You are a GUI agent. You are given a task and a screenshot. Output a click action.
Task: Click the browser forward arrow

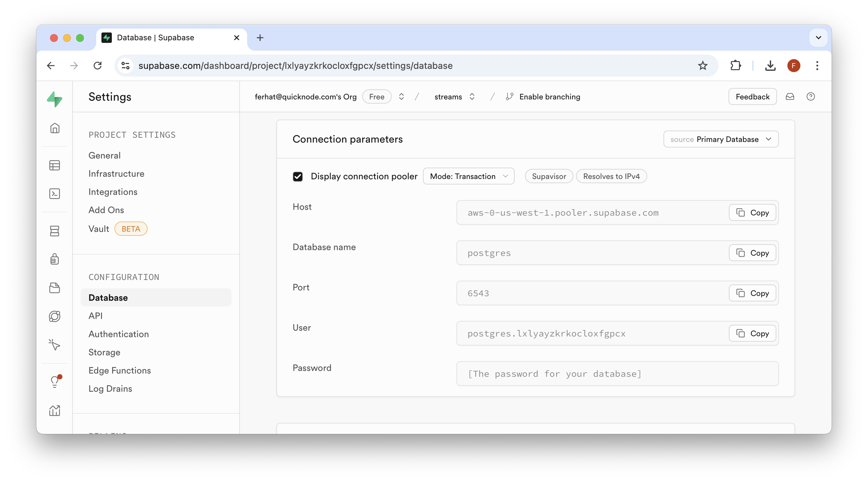[x=74, y=66]
